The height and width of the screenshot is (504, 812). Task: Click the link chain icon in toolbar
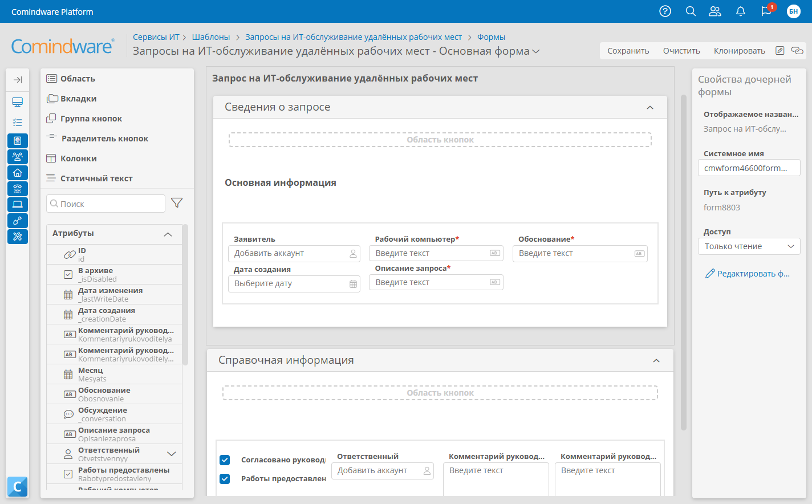pos(797,51)
